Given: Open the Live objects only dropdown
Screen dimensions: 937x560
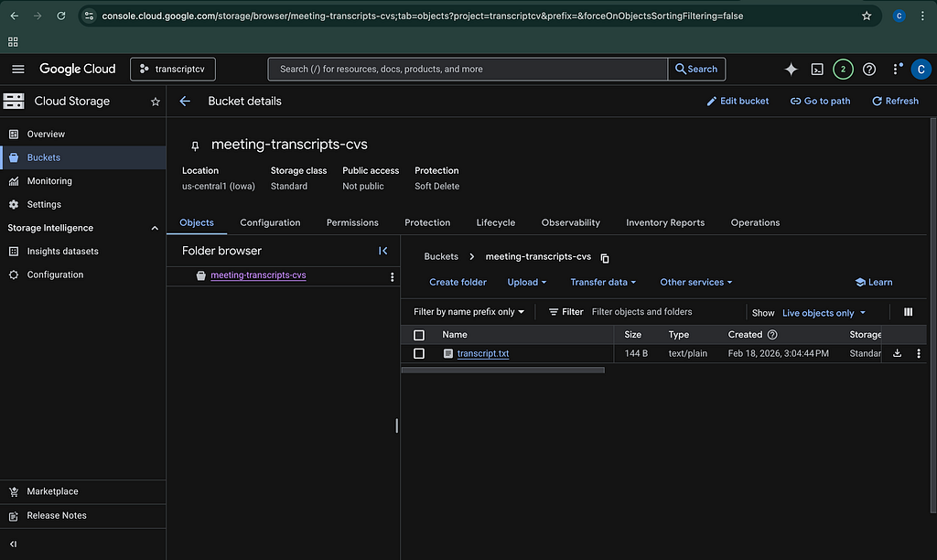Looking at the screenshot, I should coord(824,313).
